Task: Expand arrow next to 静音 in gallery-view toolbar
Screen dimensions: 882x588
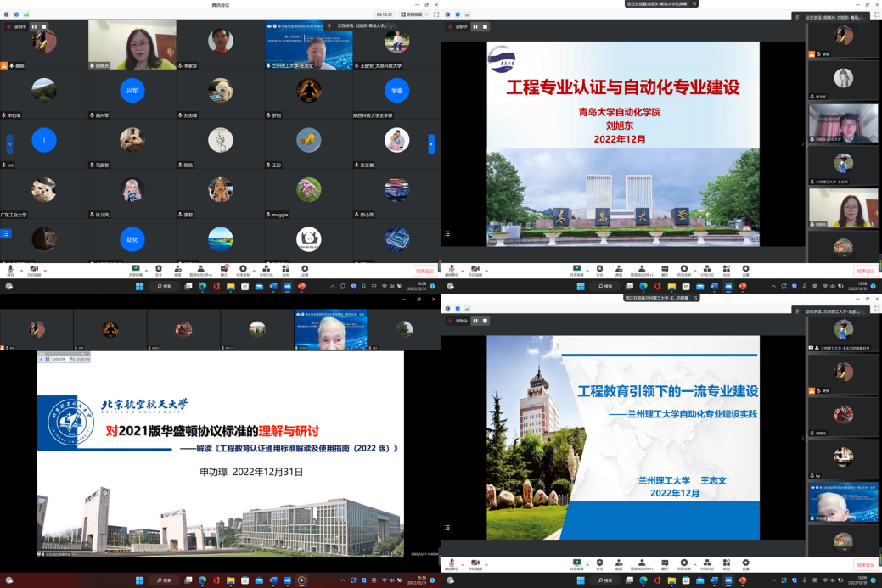Action: (x=20, y=267)
